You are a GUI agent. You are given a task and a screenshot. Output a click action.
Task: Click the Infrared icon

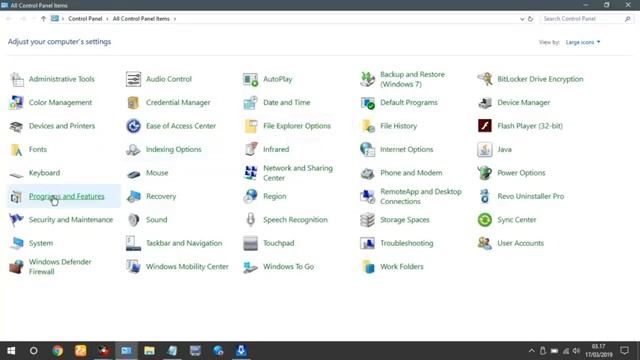pos(251,149)
